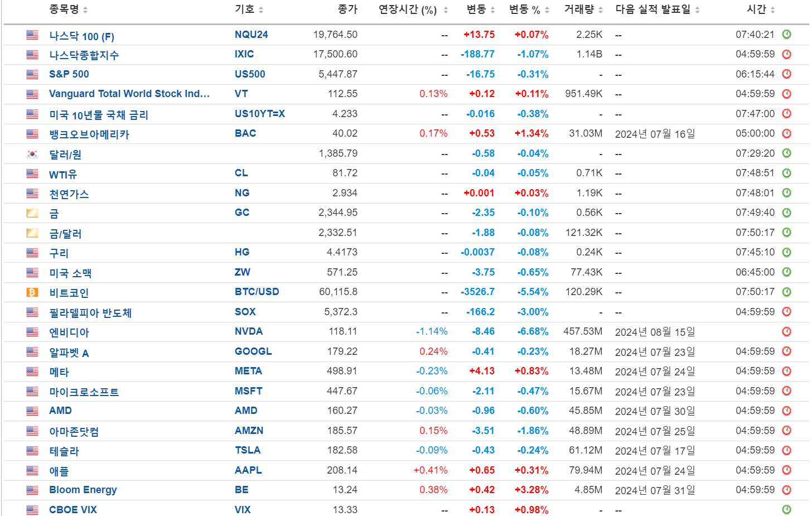Click the red clock icon in the S&P 500 row
The image size is (812, 516).
[x=786, y=74]
